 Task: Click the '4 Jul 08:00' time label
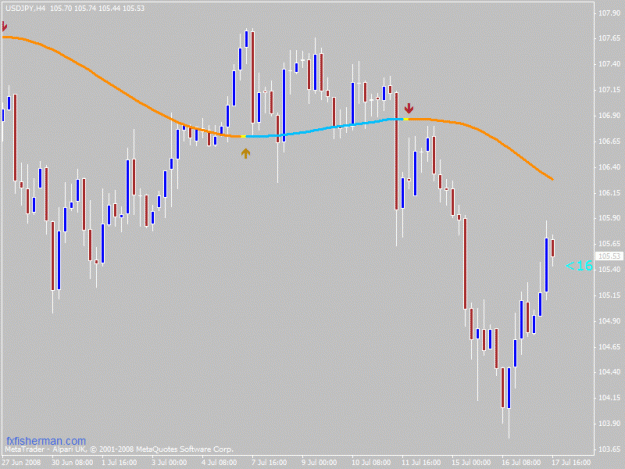[219, 462]
